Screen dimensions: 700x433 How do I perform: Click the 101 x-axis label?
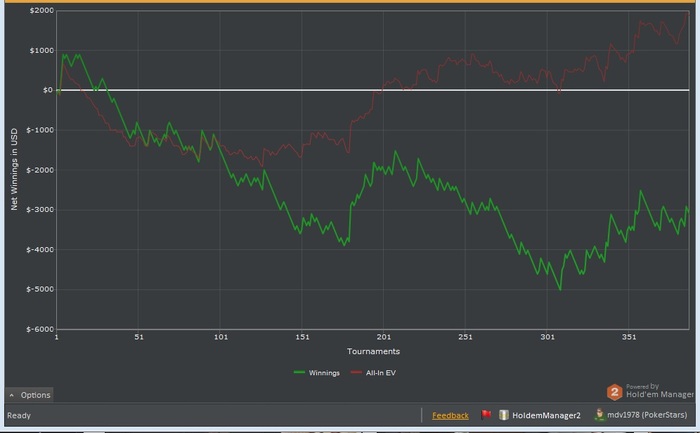[x=221, y=337]
